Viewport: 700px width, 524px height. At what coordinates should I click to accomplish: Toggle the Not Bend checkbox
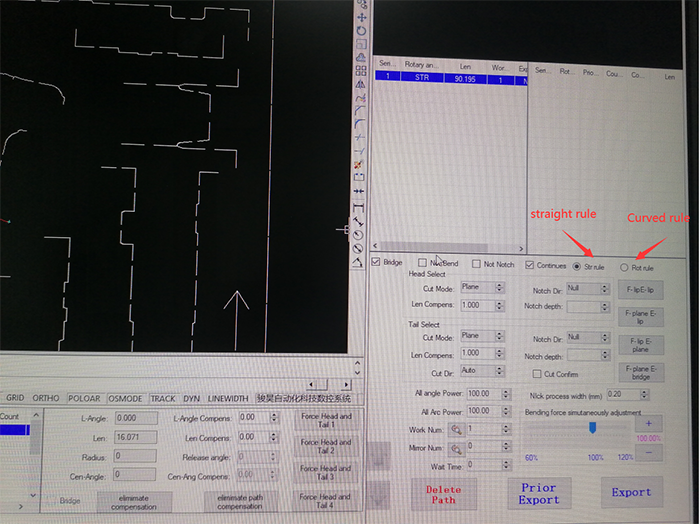click(x=422, y=262)
